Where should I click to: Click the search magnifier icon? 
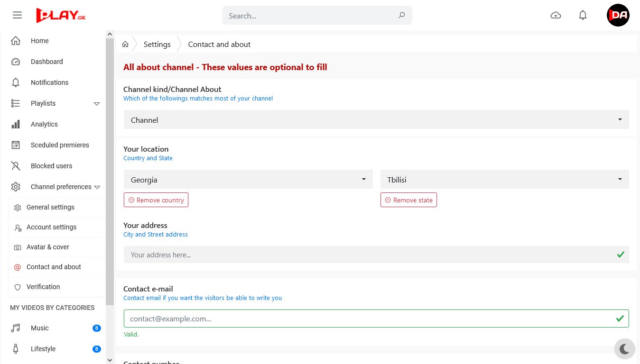click(401, 15)
